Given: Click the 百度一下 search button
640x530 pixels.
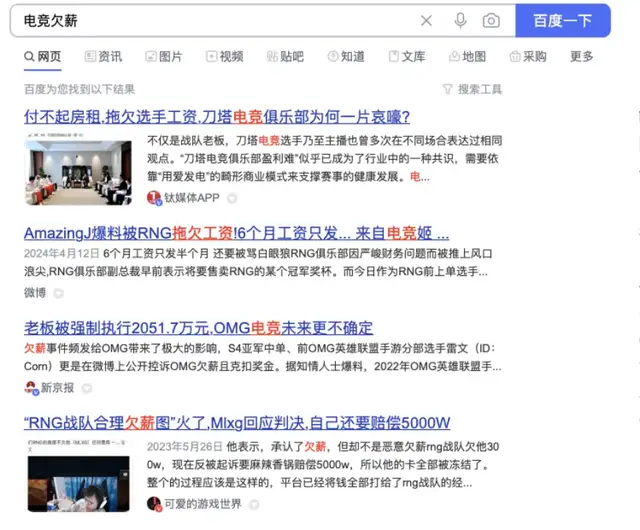Looking at the screenshot, I should click(x=563, y=20).
